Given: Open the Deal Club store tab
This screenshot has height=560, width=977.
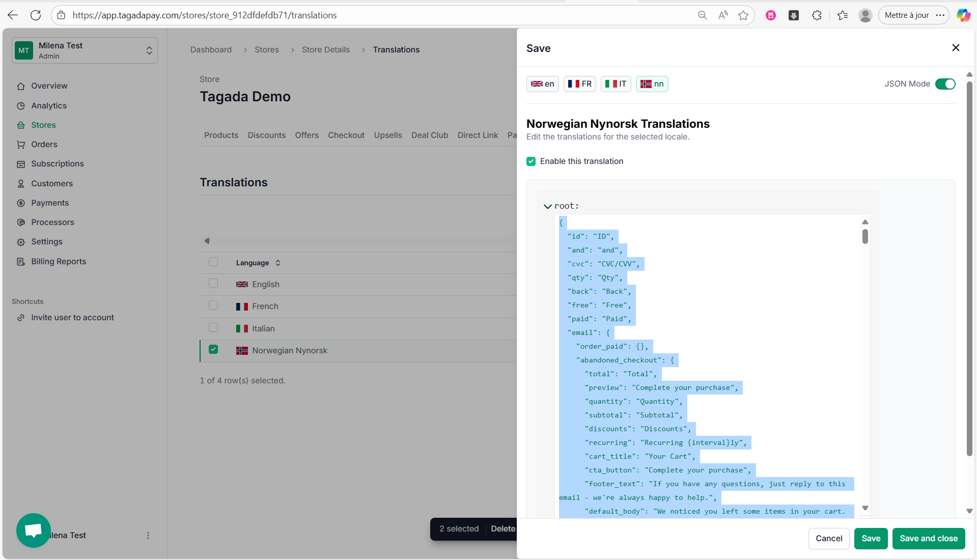Looking at the screenshot, I should point(430,135).
